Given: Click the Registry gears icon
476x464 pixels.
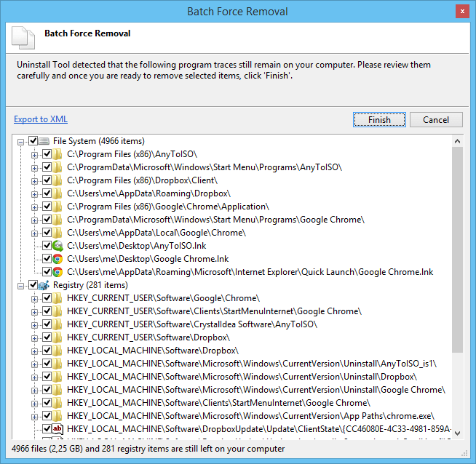Looking at the screenshot, I should pos(44,285).
